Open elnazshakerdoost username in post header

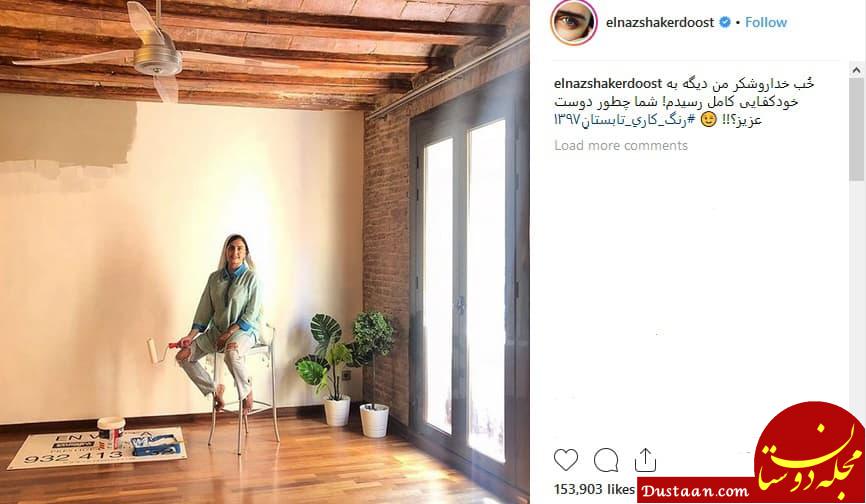pyautogui.click(x=660, y=23)
